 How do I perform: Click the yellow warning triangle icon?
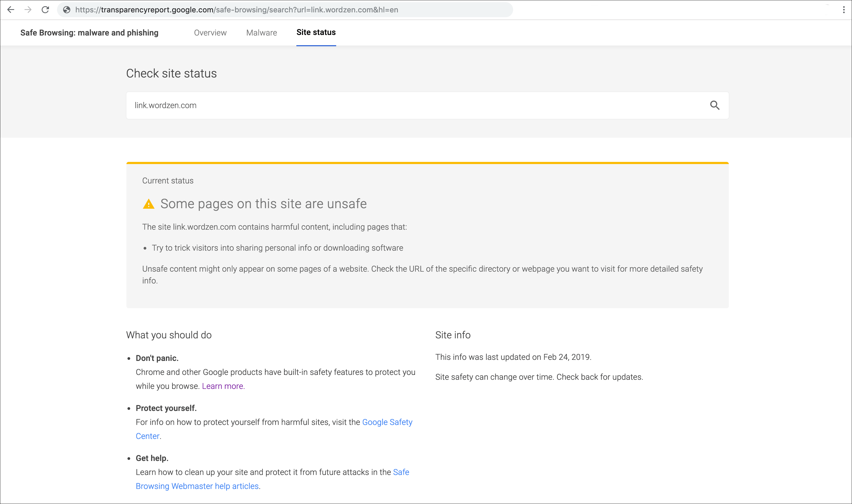pyautogui.click(x=148, y=204)
